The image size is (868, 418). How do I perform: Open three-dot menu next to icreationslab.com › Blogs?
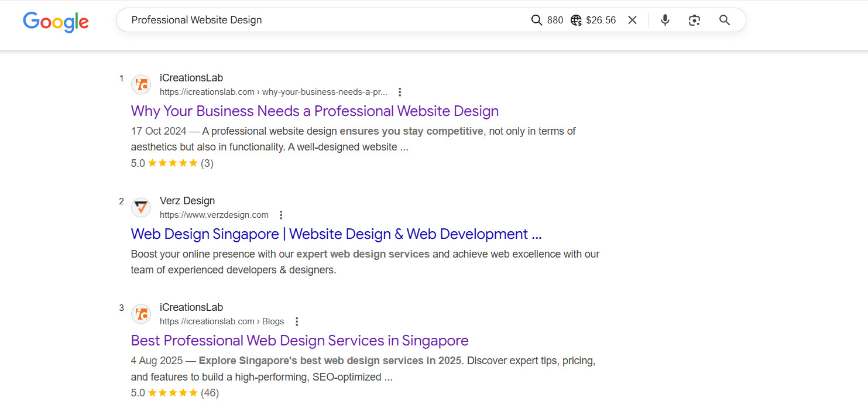297,321
